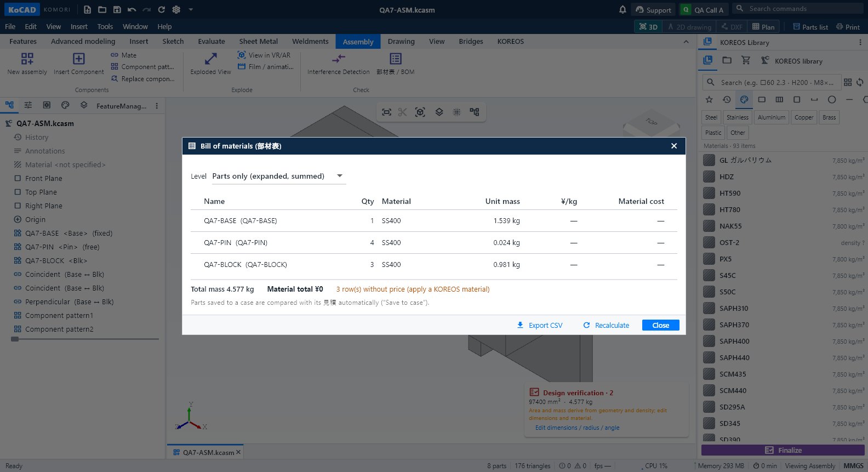868x472 pixels.
Task: Click the folder tab in KOREOS library
Action: point(727,60)
